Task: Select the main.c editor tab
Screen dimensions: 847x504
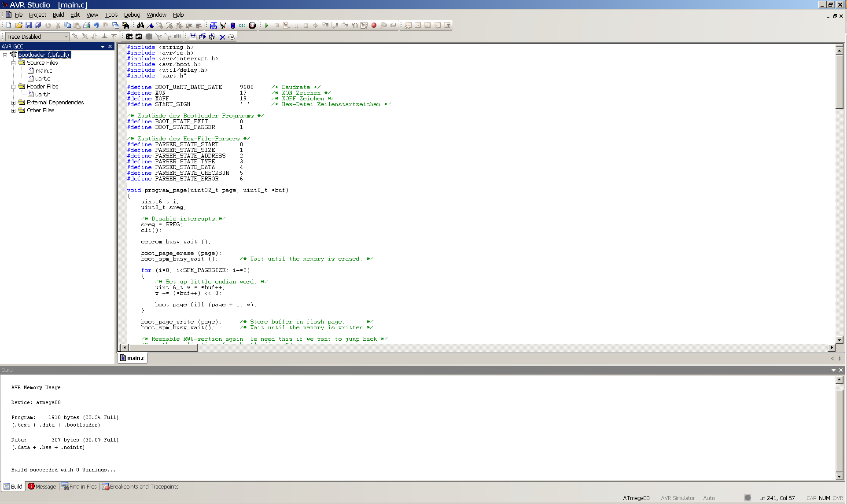Action: pos(133,358)
